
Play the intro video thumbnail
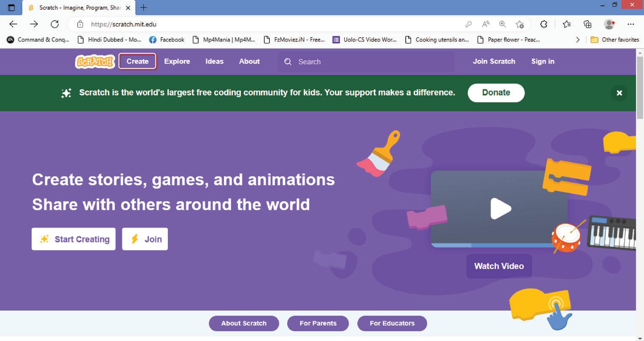pyautogui.click(x=501, y=209)
